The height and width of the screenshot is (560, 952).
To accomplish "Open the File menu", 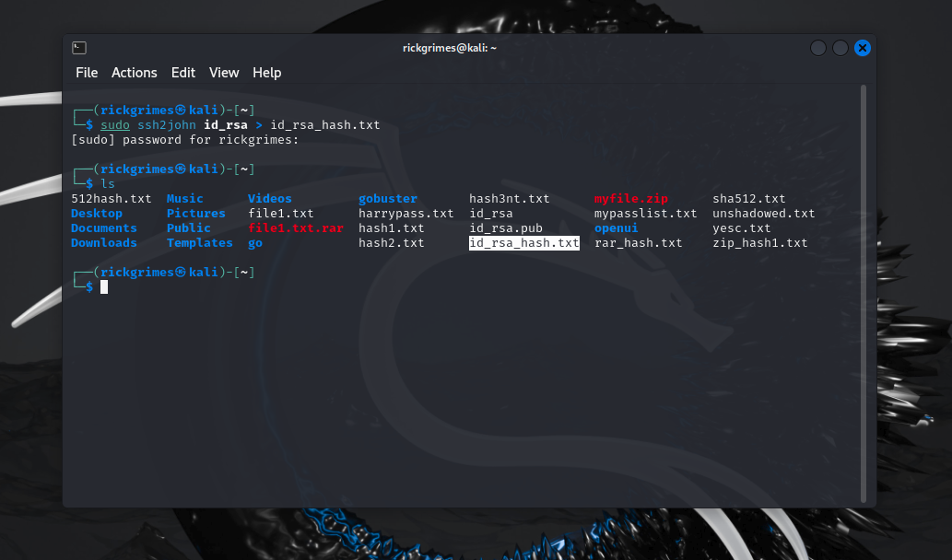I will pos(87,73).
